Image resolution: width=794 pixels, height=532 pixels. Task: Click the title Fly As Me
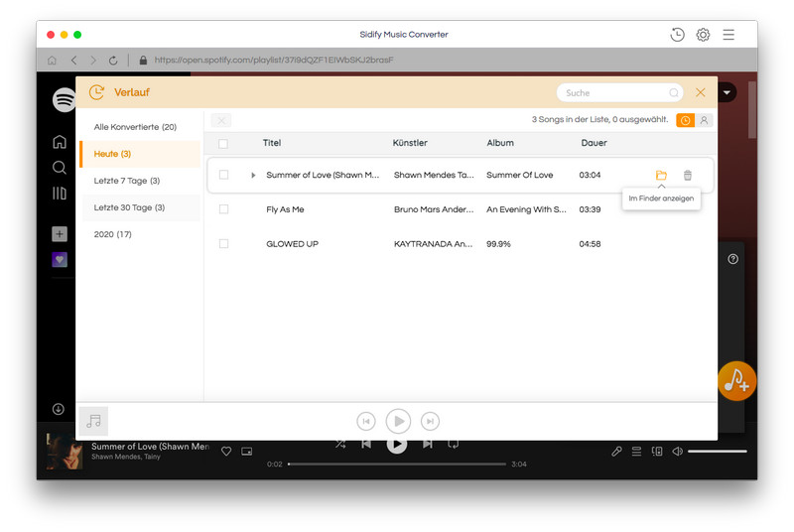pos(285,209)
